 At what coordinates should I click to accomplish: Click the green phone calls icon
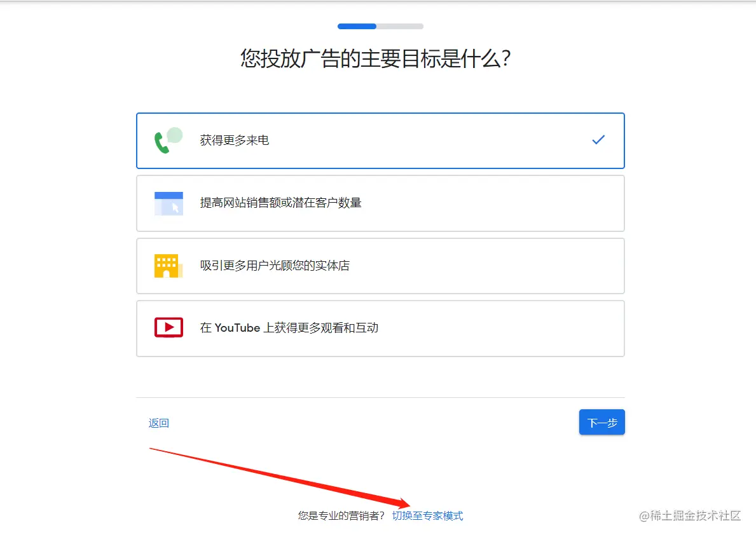[x=168, y=140]
